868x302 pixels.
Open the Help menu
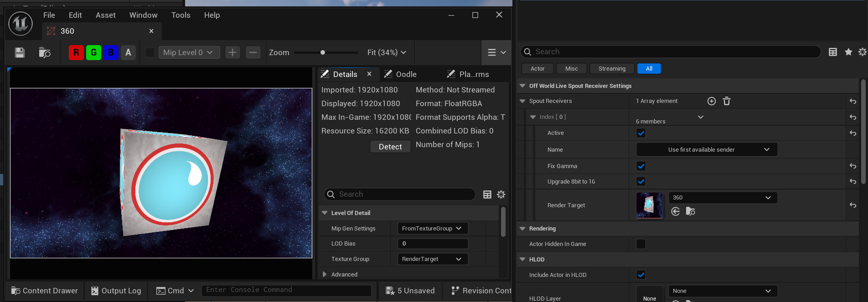212,15
